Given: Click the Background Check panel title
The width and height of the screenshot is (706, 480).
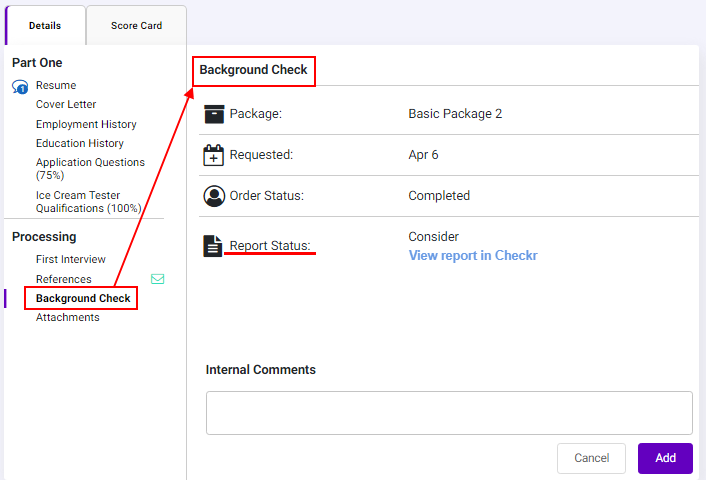Looking at the screenshot, I should pos(253,70).
